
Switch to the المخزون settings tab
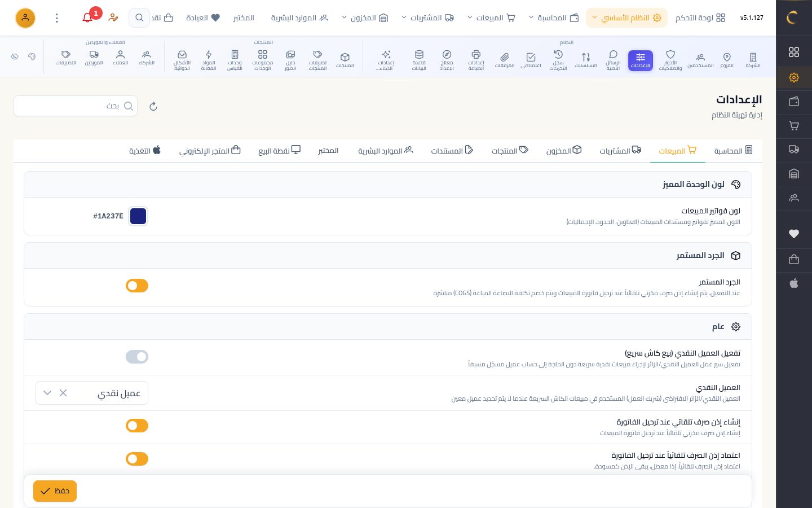click(564, 151)
